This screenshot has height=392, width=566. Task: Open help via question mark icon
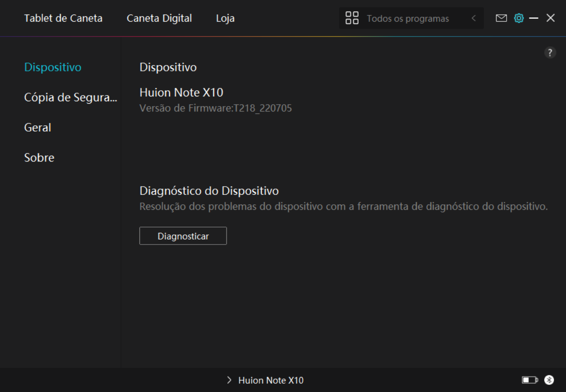coord(550,53)
